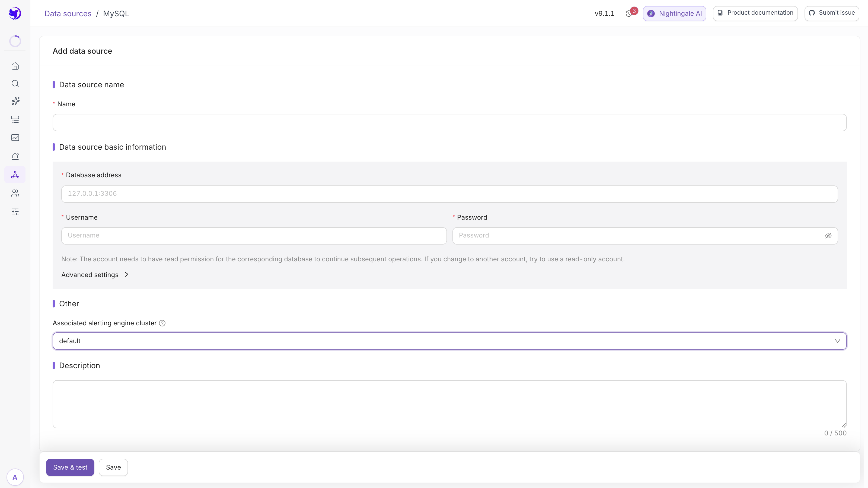Open the list/infrastructure icon in sidebar
Screen dimensions: 868x488
coord(15,119)
